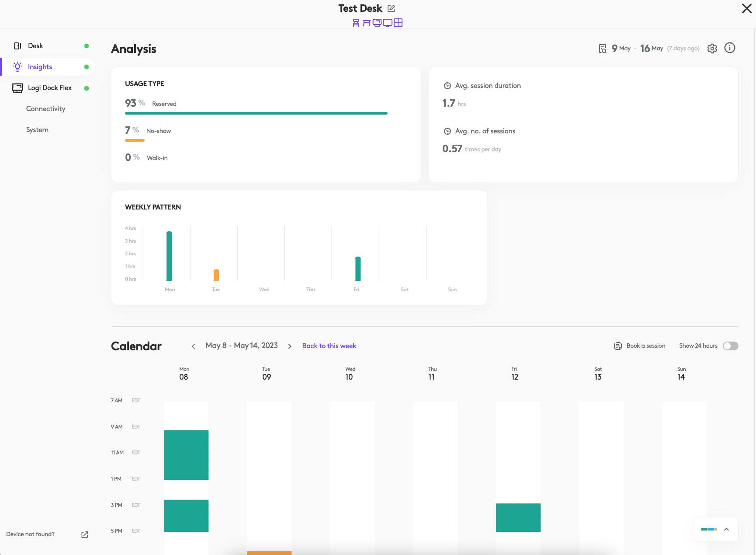This screenshot has width=756, height=555.
Task: Select the Fri 12 calendar column header
Action: pyautogui.click(x=515, y=374)
